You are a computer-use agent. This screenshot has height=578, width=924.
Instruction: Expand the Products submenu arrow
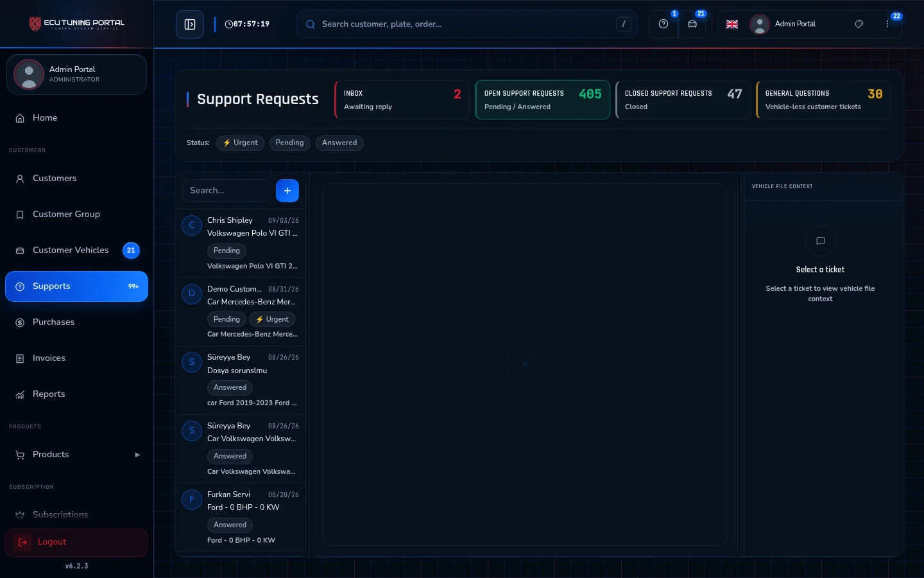pyautogui.click(x=137, y=455)
